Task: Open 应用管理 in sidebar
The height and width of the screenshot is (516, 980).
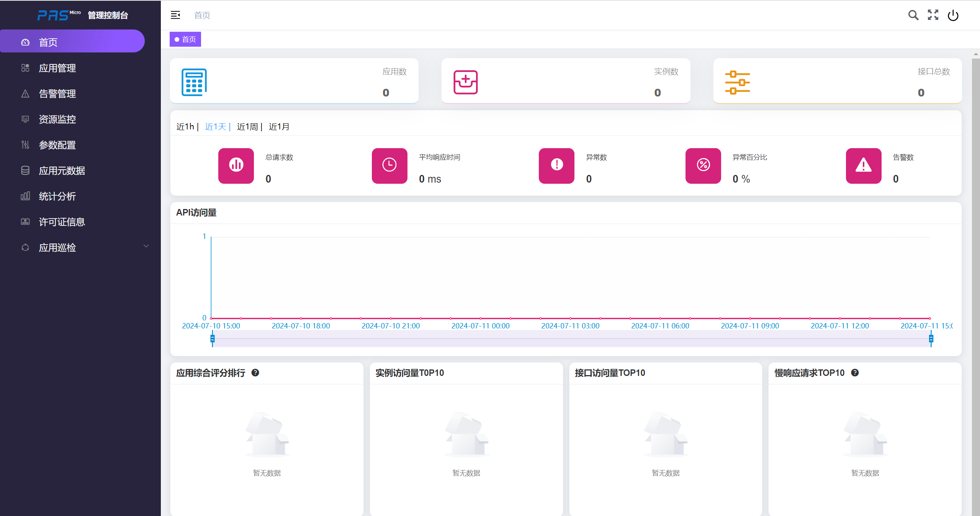Action: pos(57,68)
